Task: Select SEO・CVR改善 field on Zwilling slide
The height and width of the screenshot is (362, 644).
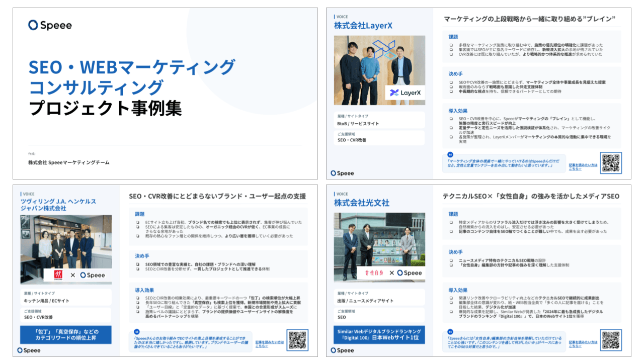Action: (66, 314)
